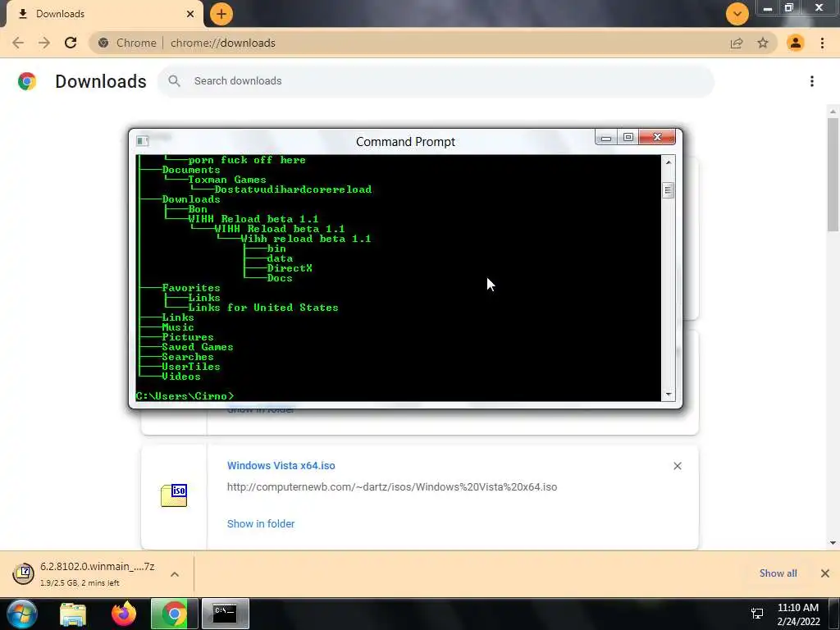
Task: Close the Downloads tab
Action: pyautogui.click(x=190, y=14)
